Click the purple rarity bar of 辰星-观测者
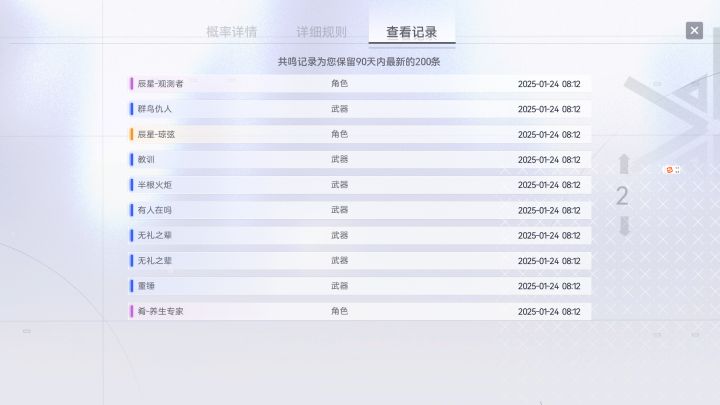Screen dimensions: 720x405 pyautogui.click(x=132, y=84)
